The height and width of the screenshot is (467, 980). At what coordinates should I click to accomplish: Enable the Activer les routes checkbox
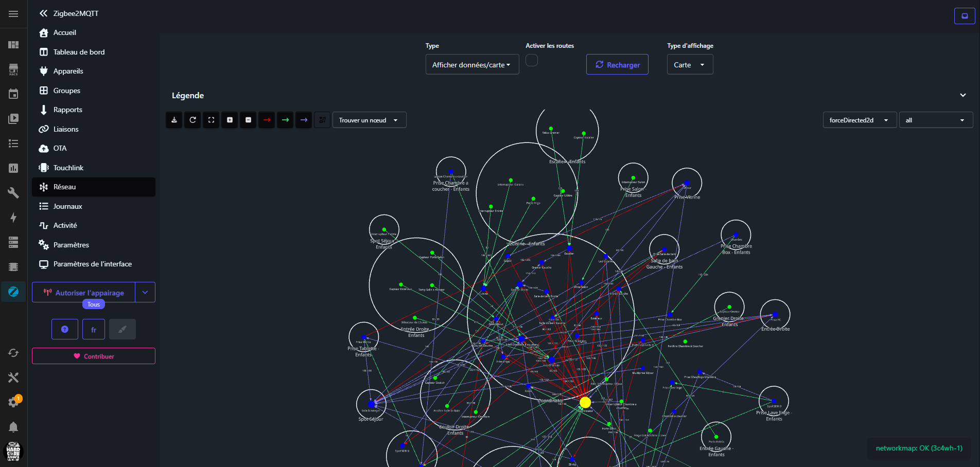click(x=532, y=60)
